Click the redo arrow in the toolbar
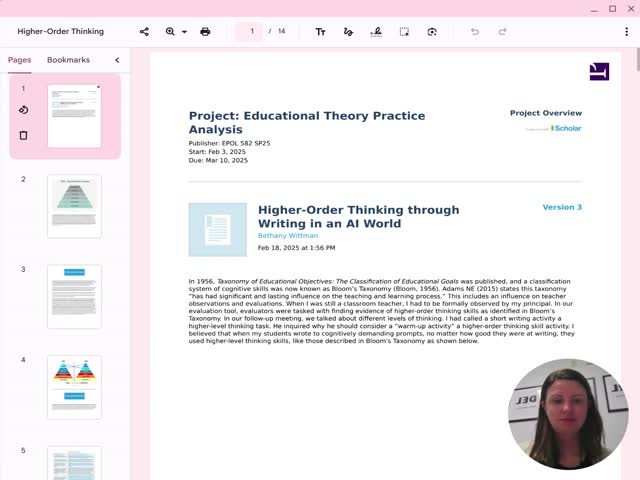The width and height of the screenshot is (640, 480). point(502,32)
